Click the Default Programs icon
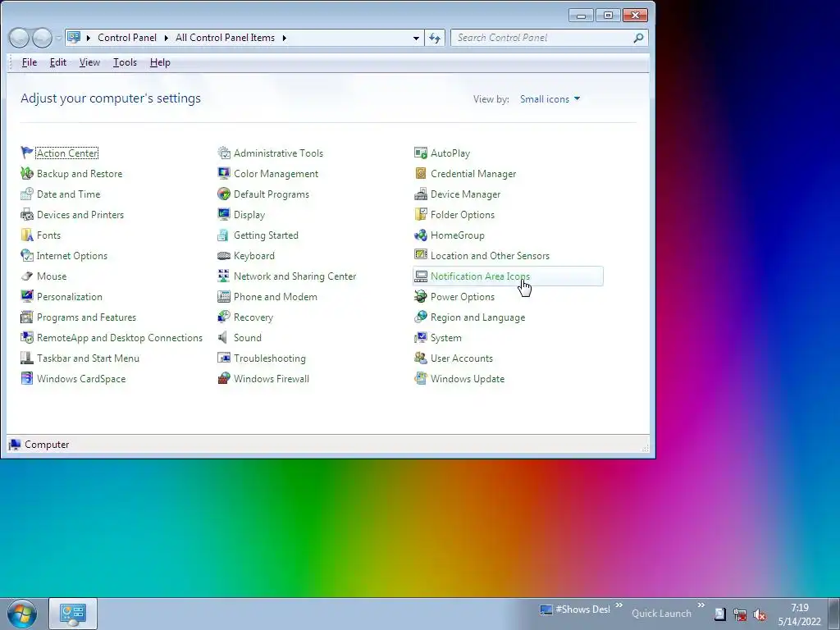The height and width of the screenshot is (630, 840). (x=224, y=194)
